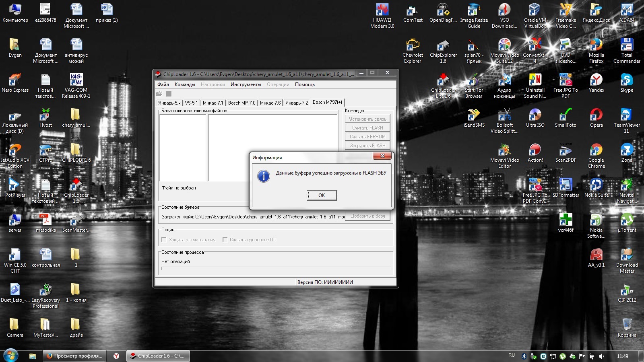
Task: Select the ChipExplorer 1.6 icon
Action: pyautogui.click(x=443, y=51)
